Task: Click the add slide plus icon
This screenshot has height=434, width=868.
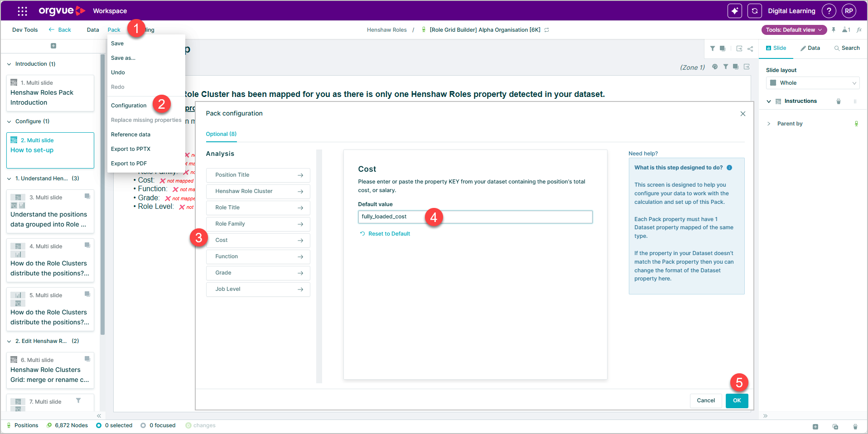Action: click(x=53, y=46)
